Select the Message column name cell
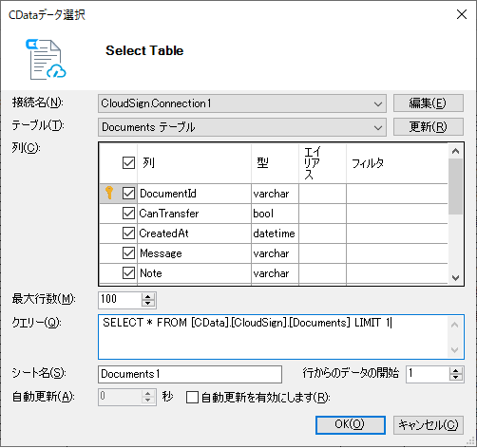This screenshot has width=477, height=448. pyautogui.click(x=194, y=253)
